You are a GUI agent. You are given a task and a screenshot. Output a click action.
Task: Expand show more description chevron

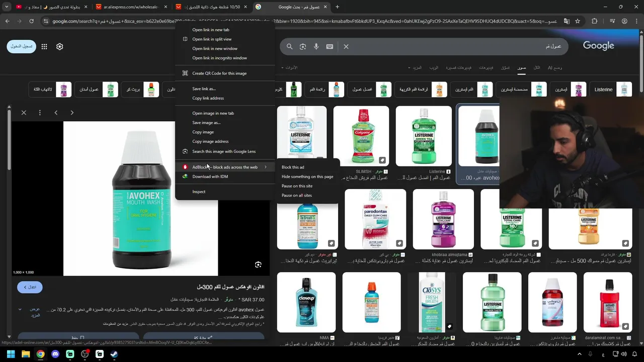coord(20,309)
